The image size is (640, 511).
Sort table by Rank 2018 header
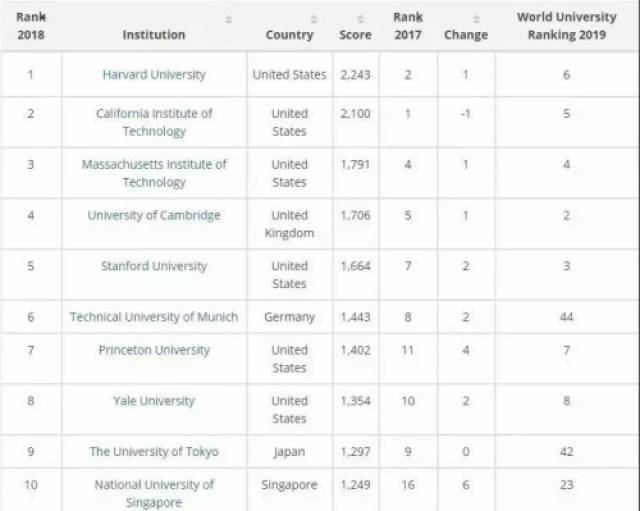(31, 26)
